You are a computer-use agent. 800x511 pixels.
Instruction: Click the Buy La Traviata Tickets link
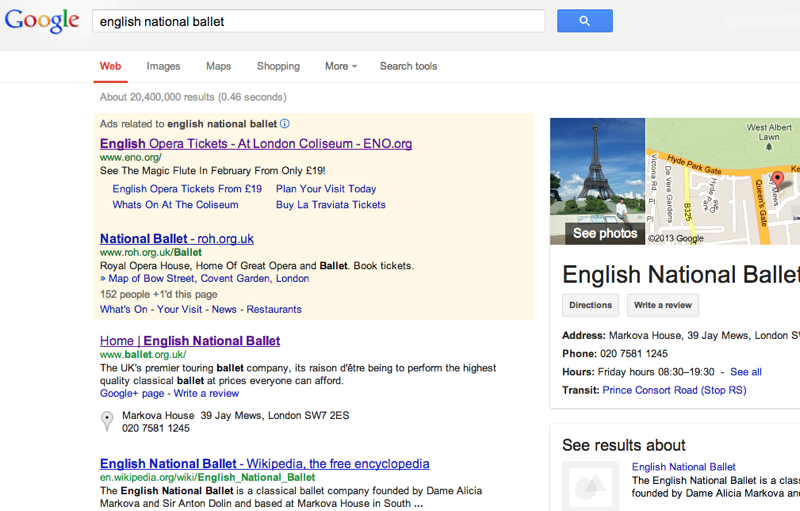(x=331, y=205)
